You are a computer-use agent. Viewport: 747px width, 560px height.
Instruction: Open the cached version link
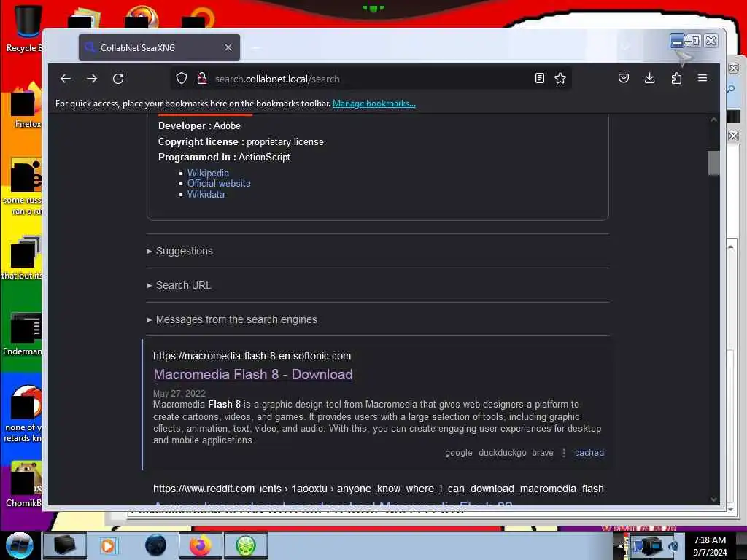point(589,453)
